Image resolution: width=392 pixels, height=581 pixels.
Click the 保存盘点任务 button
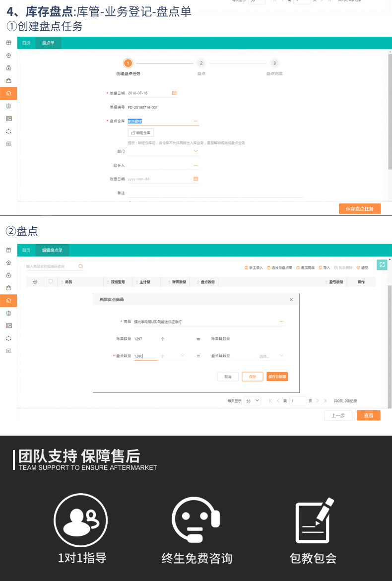(360, 208)
